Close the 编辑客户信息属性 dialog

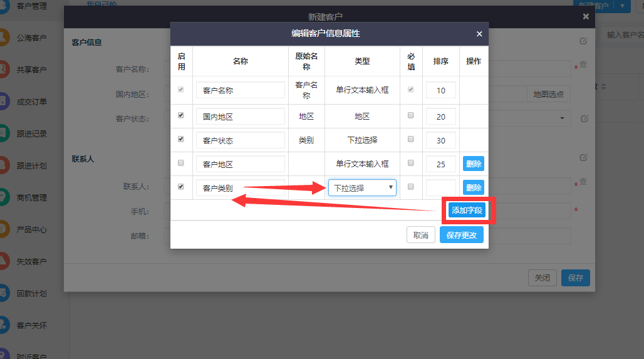coord(479,34)
